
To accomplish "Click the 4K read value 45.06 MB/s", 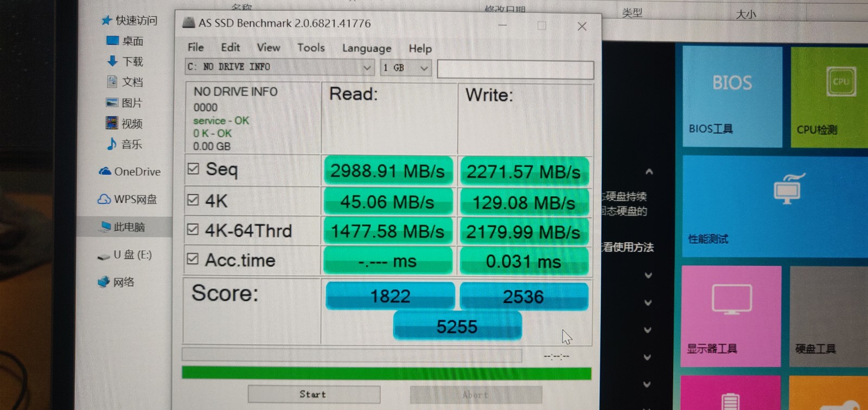I will [387, 201].
